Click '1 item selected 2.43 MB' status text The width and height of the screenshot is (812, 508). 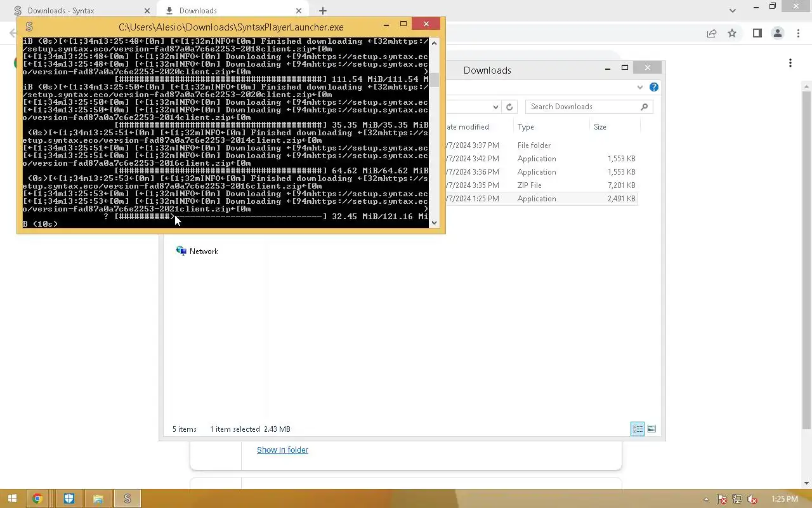[x=250, y=429]
